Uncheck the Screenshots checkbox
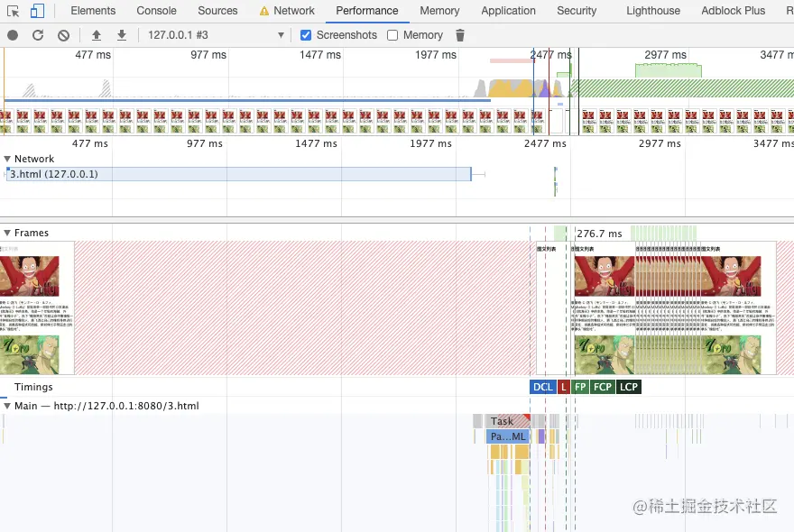This screenshot has height=532, width=794. pos(306,35)
